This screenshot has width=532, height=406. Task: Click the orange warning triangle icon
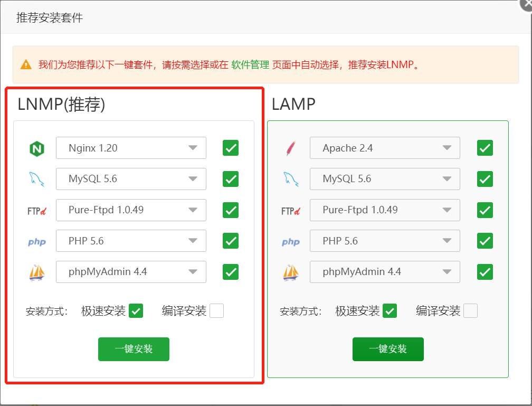tap(26, 64)
